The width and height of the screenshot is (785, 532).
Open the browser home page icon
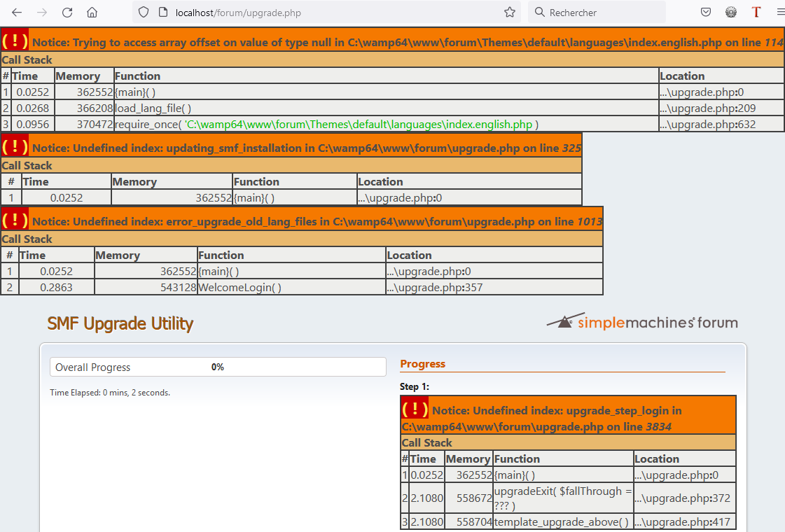click(92, 13)
